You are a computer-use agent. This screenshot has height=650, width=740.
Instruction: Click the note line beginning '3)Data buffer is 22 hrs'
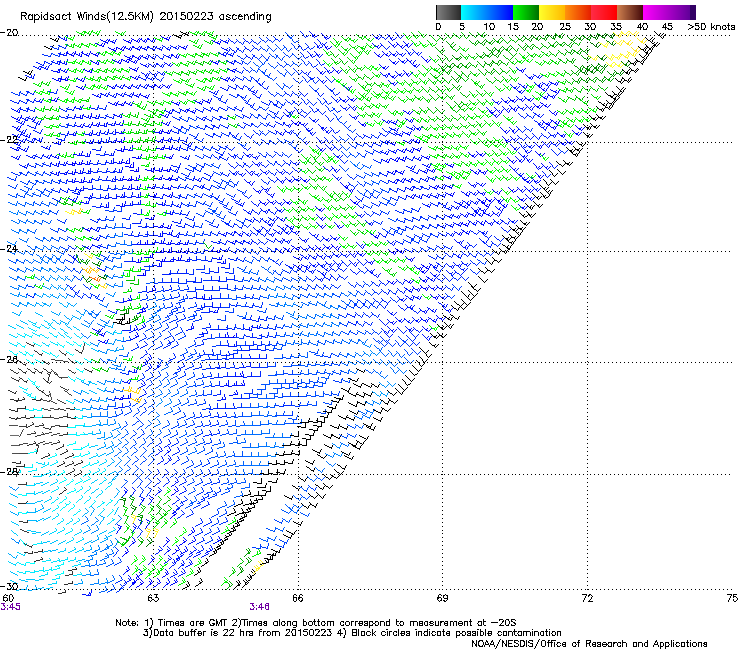pyautogui.click(x=352, y=633)
